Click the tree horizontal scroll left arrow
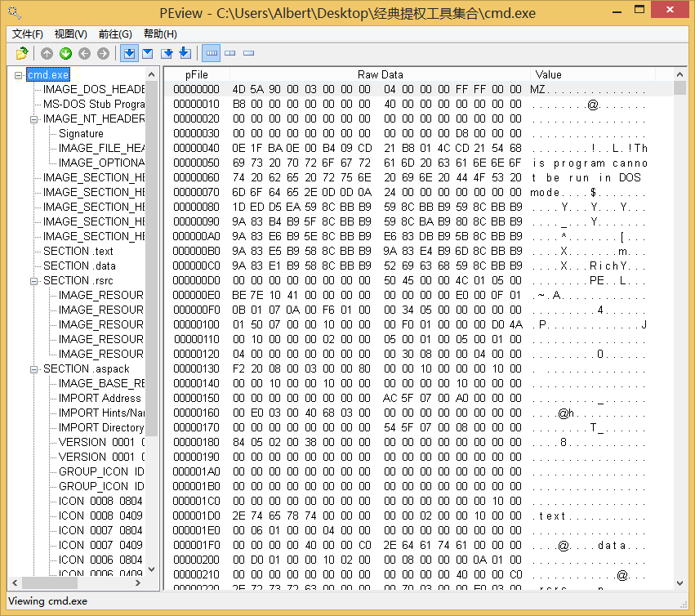Screen dimensions: 695x616 click(15, 583)
